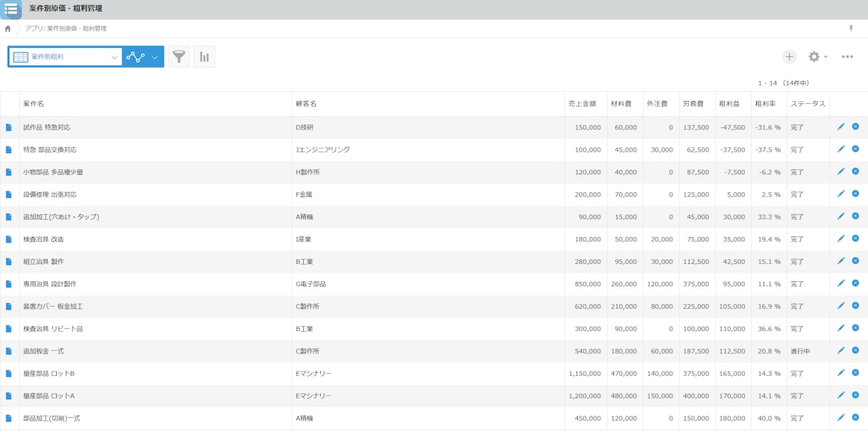Open the filter funnel icon

click(179, 57)
